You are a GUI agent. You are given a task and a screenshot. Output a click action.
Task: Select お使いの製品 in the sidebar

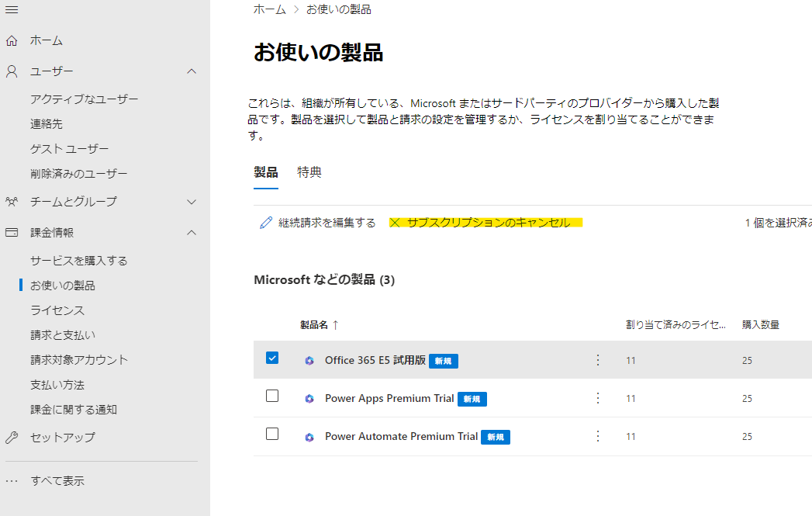pos(63,286)
